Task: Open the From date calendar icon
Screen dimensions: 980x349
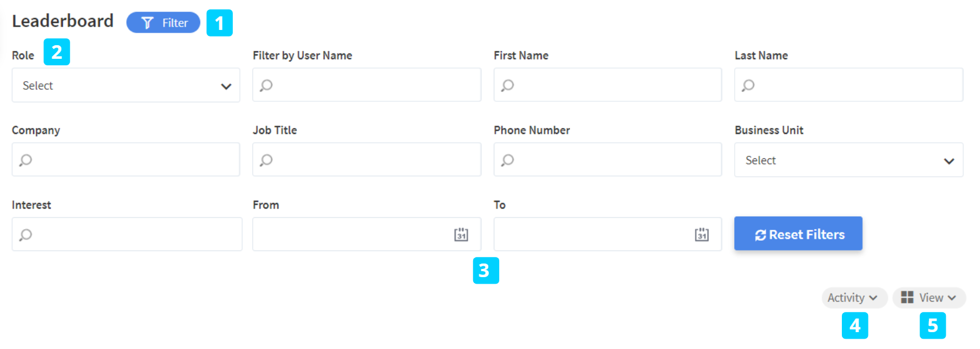Action: coord(461,235)
